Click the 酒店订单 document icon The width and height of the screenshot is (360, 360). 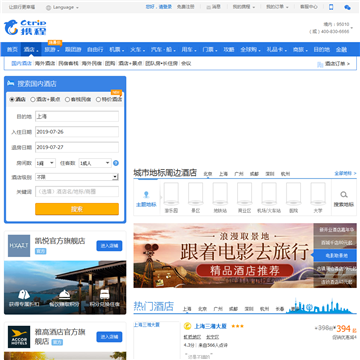click(320, 64)
